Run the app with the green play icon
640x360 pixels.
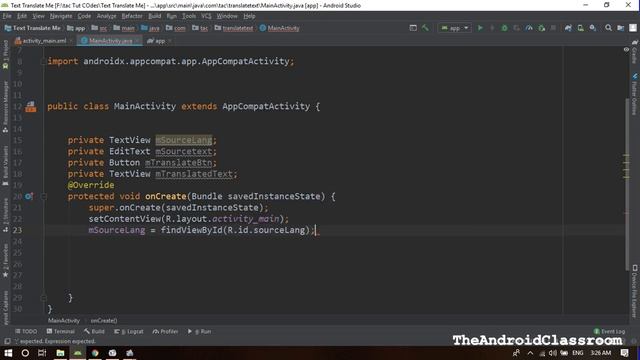(x=480, y=28)
